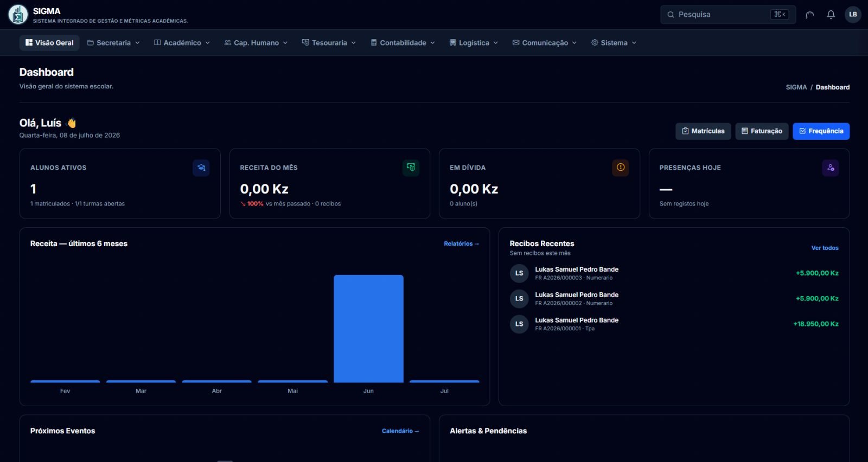Click the Jul bar in revenue chart

pos(444,382)
